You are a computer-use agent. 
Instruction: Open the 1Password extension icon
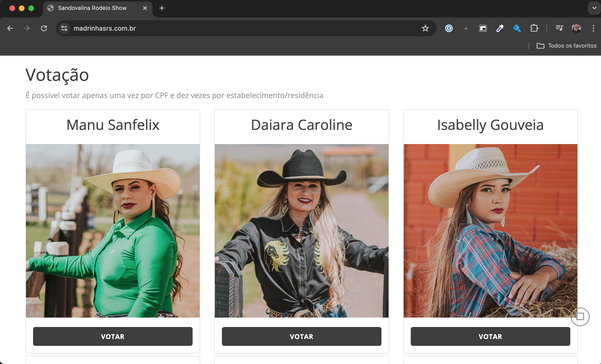[449, 28]
